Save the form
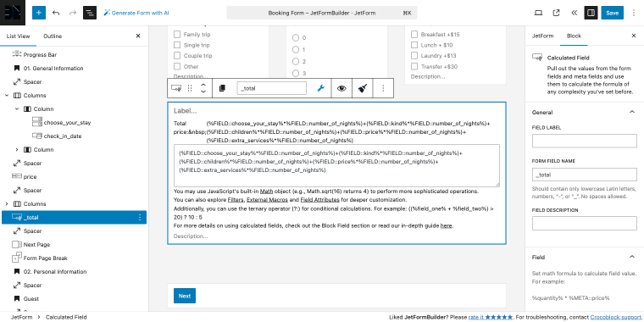644x322 pixels. click(612, 13)
